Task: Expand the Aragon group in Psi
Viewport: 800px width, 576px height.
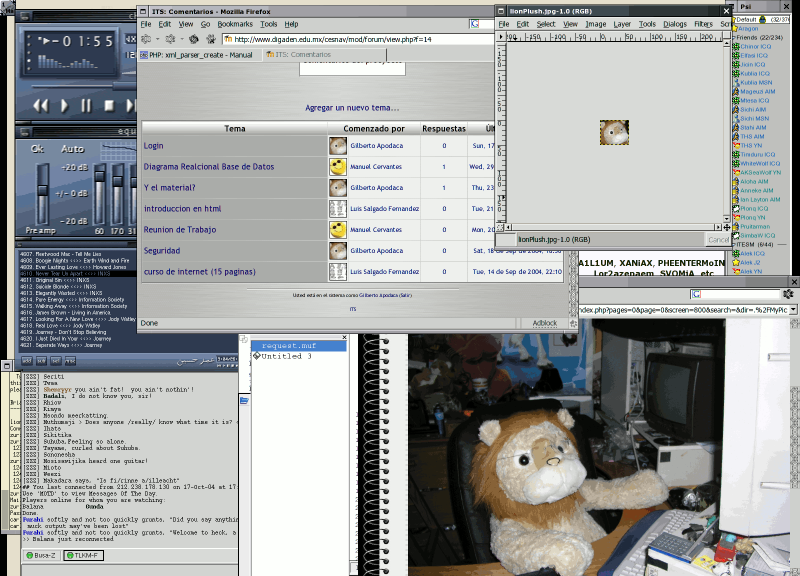Action: click(x=734, y=28)
